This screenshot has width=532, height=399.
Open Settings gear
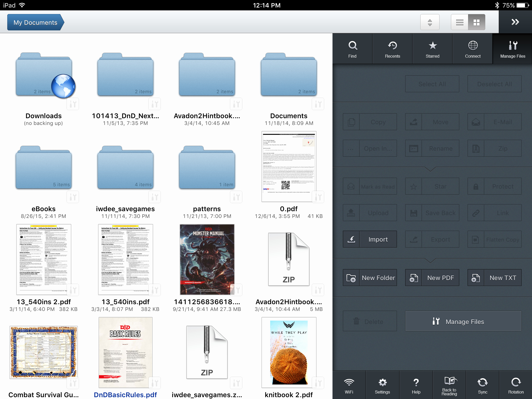(x=382, y=385)
